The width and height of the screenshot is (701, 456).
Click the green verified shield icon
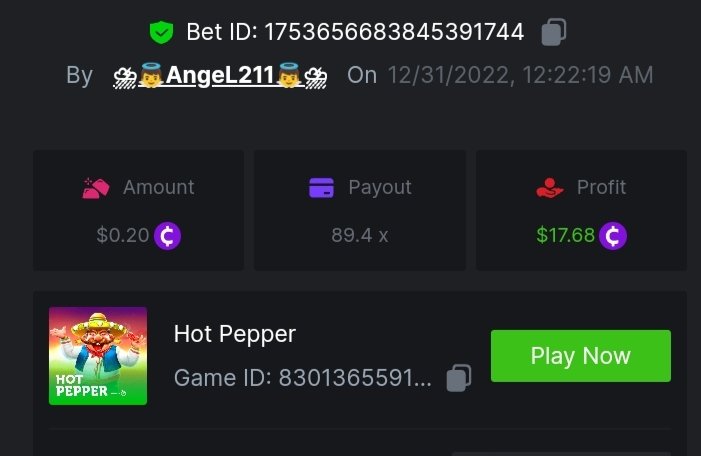(x=161, y=32)
